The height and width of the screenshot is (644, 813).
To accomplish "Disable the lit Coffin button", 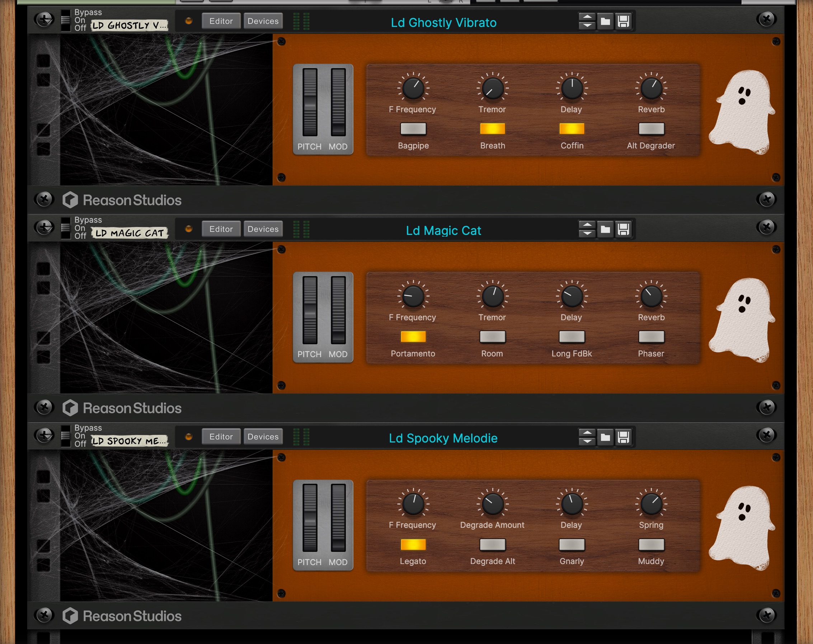I will click(x=572, y=129).
